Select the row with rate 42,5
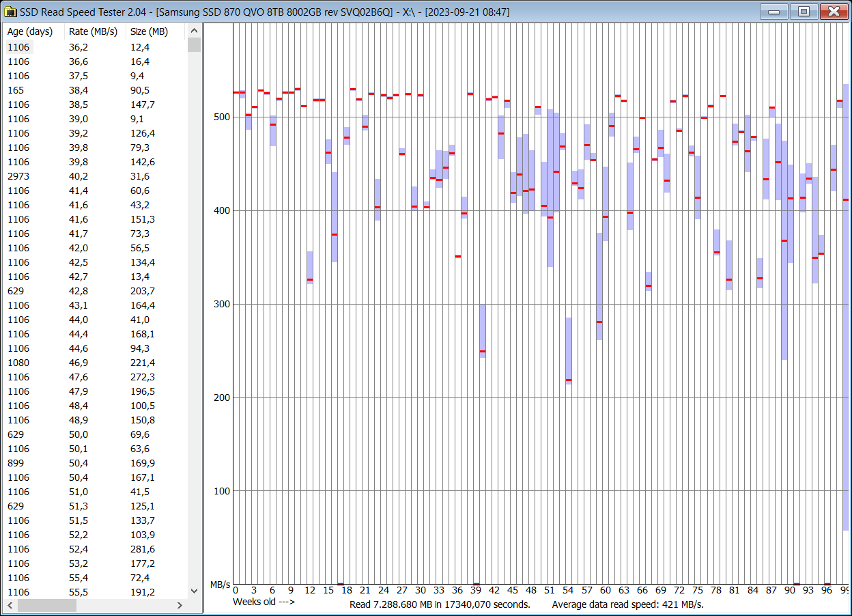This screenshot has width=852, height=616. 96,262
